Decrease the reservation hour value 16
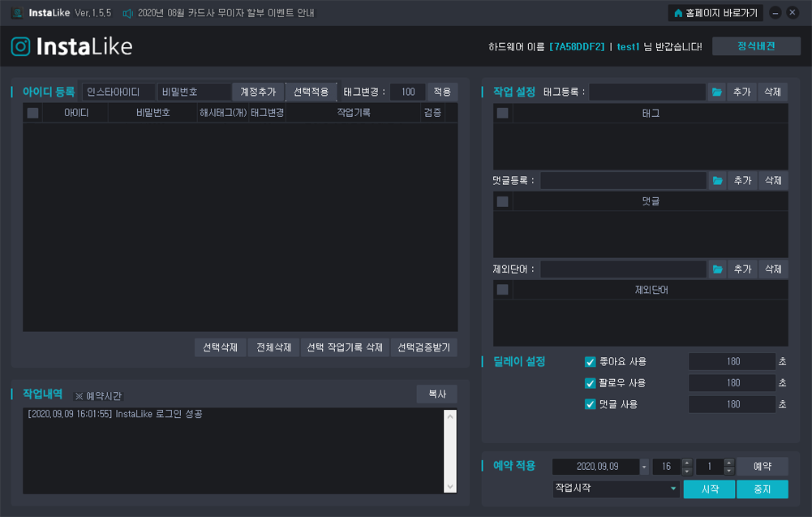 [x=687, y=471]
